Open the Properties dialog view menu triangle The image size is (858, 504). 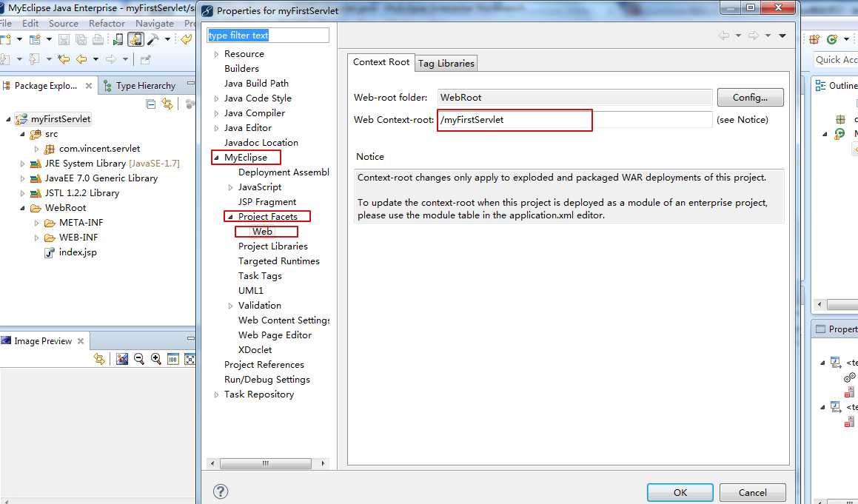[x=782, y=36]
